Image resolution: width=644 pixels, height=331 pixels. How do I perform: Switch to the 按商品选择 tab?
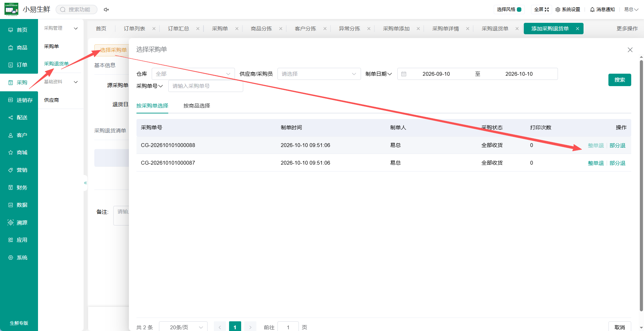tap(197, 105)
